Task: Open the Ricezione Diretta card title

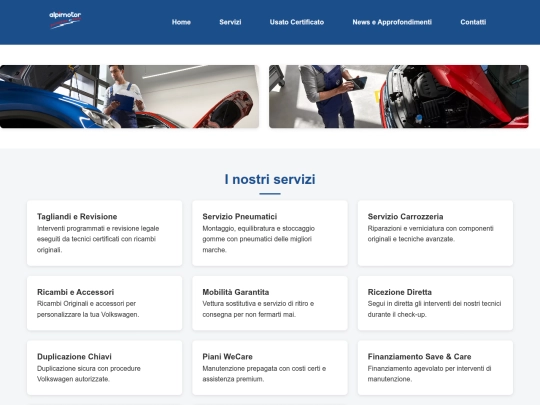Action: [399, 292]
